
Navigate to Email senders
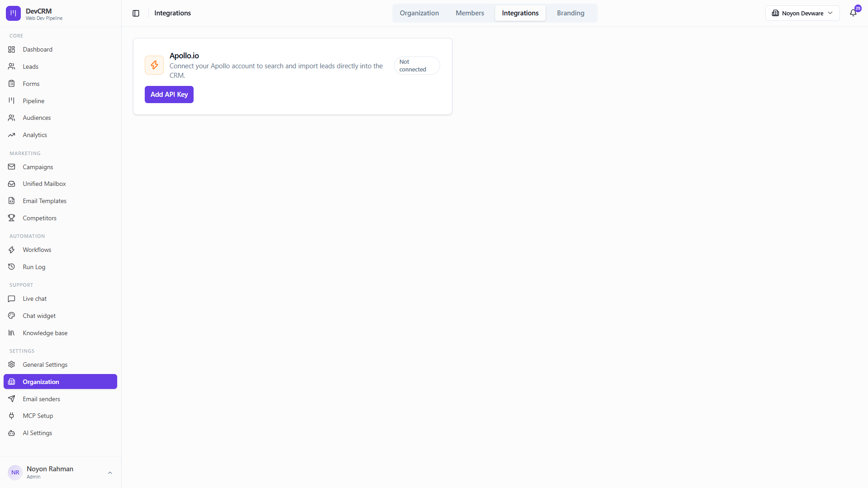tap(60, 399)
